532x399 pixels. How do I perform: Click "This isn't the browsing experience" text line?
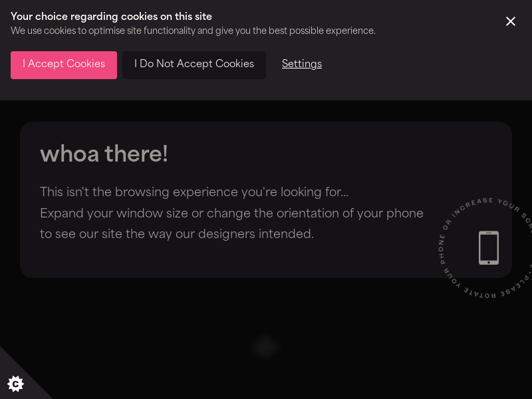194,192
